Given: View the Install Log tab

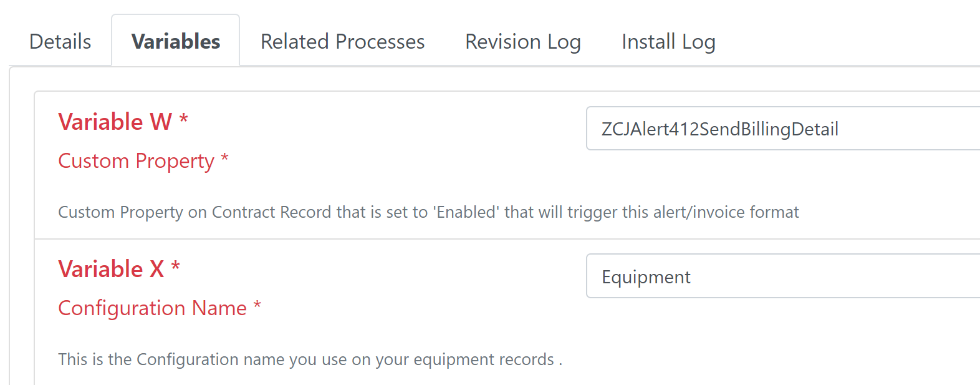Looking at the screenshot, I should (668, 42).
